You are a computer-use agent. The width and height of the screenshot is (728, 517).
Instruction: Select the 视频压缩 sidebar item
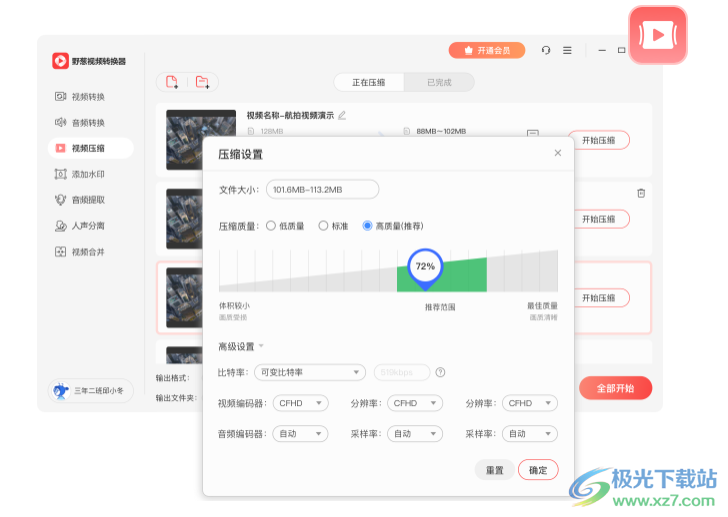click(91, 148)
